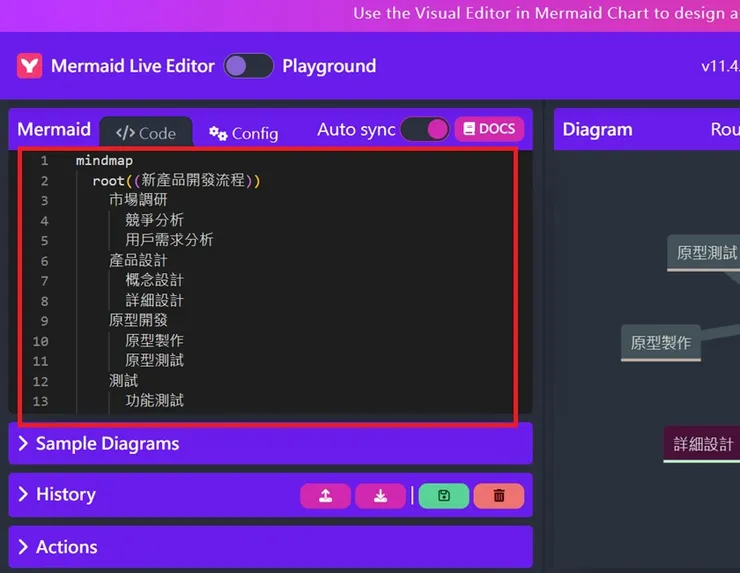
Task: Toggle the Playground switch
Action: coord(248,66)
